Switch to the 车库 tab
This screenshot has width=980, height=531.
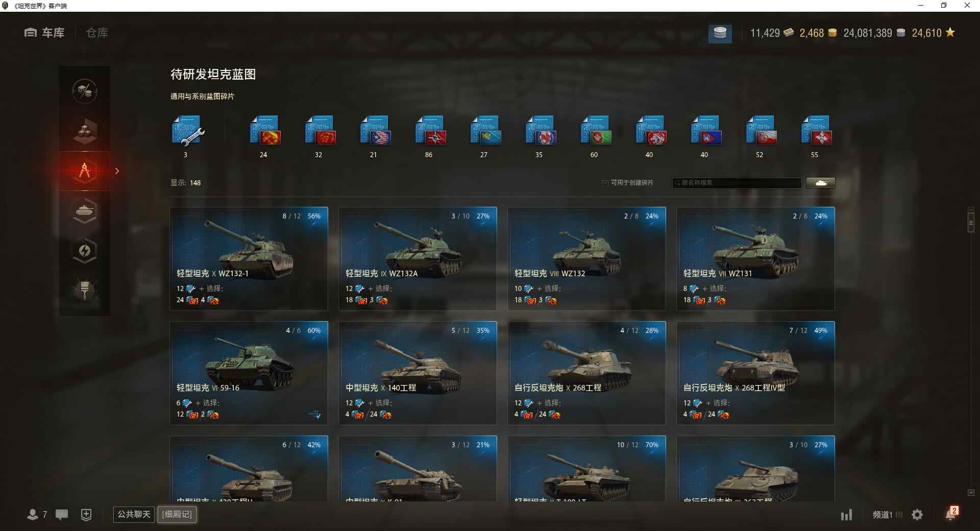(x=44, y=33)
